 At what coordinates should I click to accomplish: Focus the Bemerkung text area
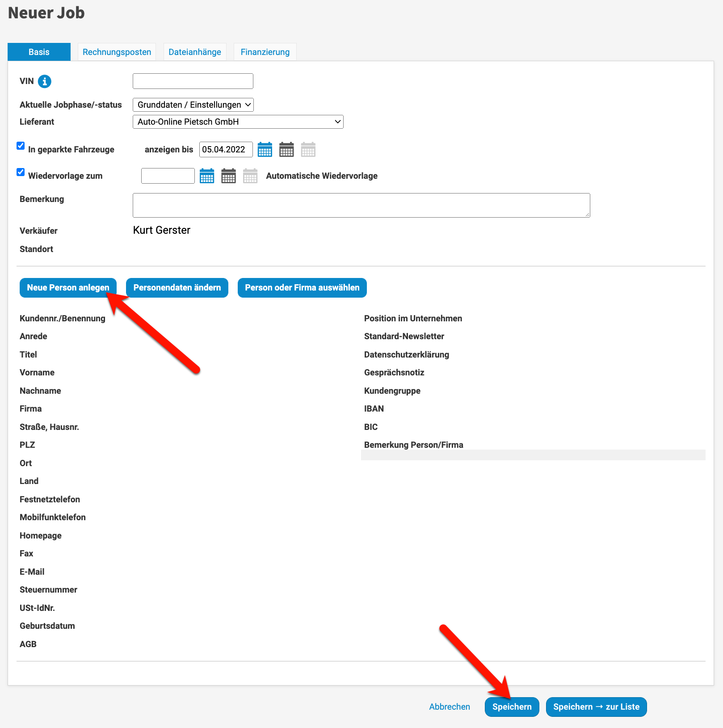click(361, 206)
